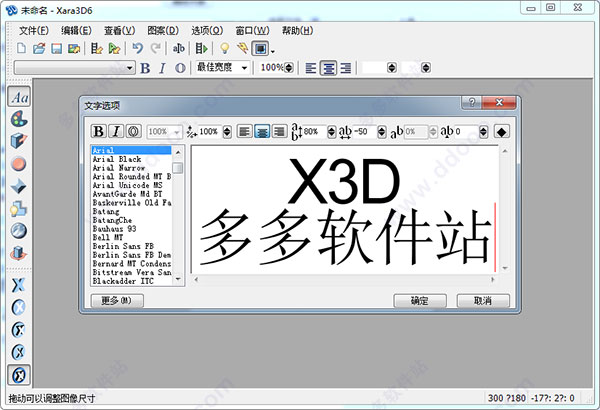Screen dimensions: 600x410
Task: Toggle Italic I in main formatting toolbar
Action: [162, 68]
